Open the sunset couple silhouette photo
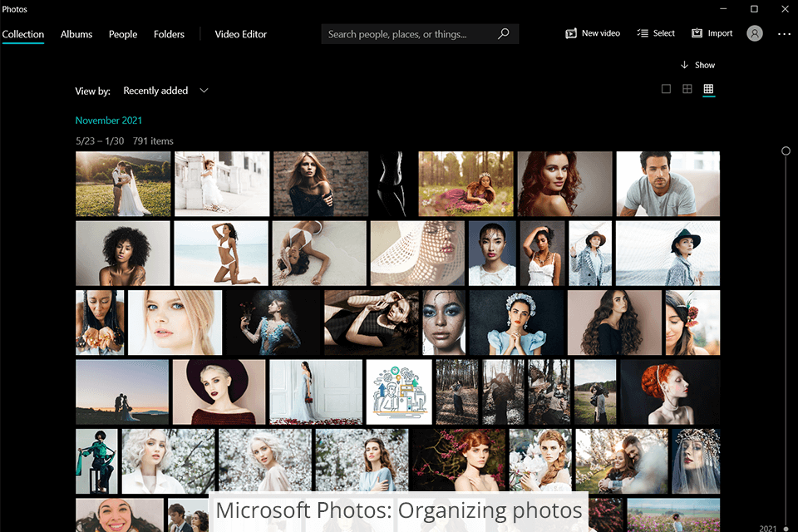The image size is (798, 532). tap(122, 392)
